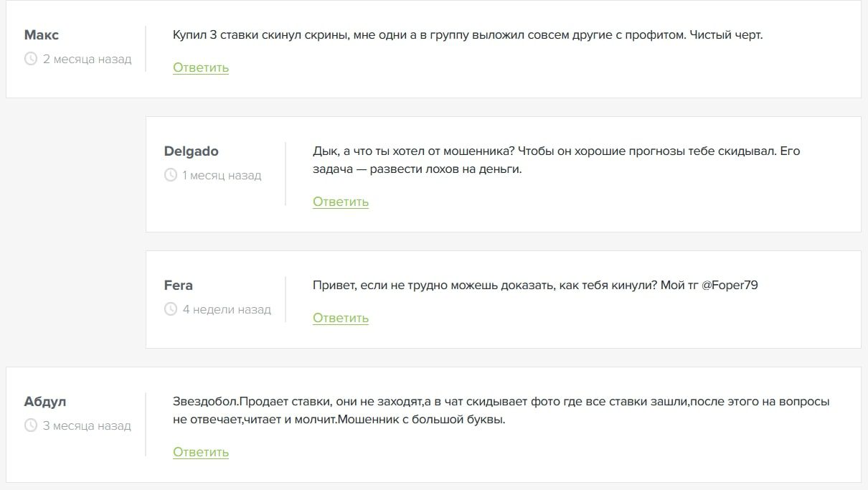Click the clock icon next to Delgado's timestamp

pyautogui.click(x=170, y=176)
